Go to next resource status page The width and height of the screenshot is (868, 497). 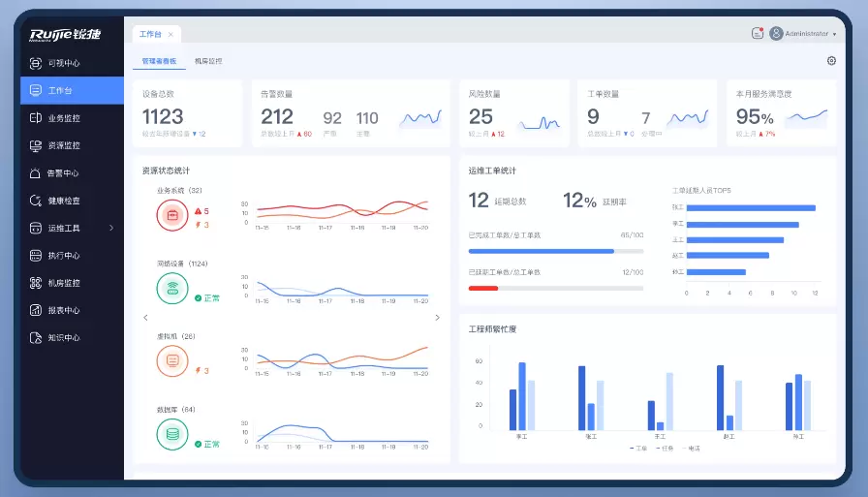(437, 318)
